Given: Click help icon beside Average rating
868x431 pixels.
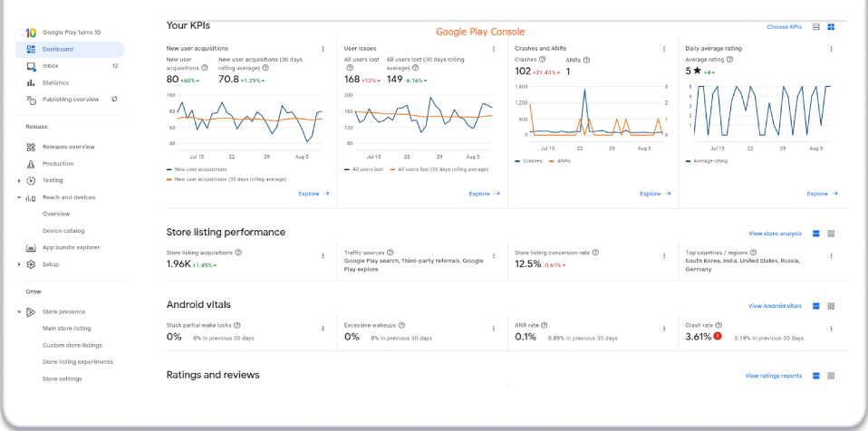Looking at the screenshot, I should pos(729,59).
